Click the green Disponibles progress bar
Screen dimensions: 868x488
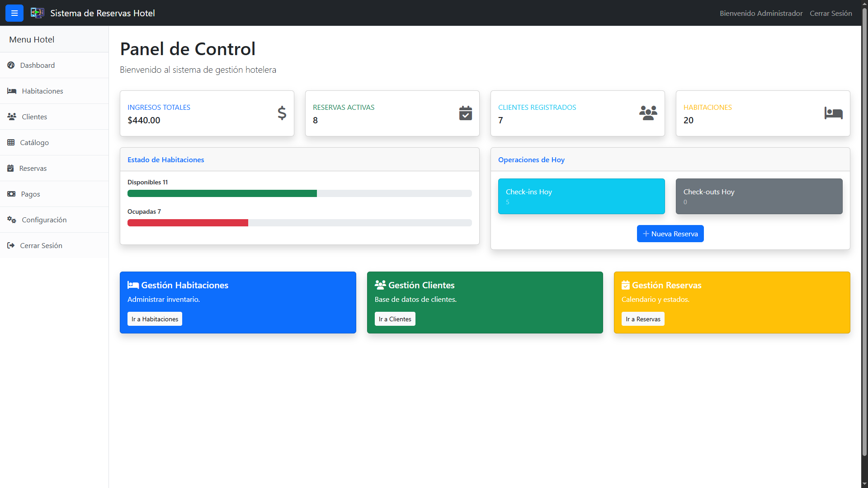(x=222, y=193)
